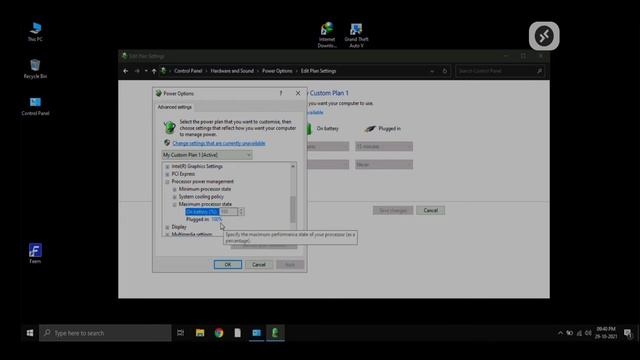The height and width of the screenshot is (360, 640).
Task: Click the On battery percentage spinner arrows
Action: point(241,211)
